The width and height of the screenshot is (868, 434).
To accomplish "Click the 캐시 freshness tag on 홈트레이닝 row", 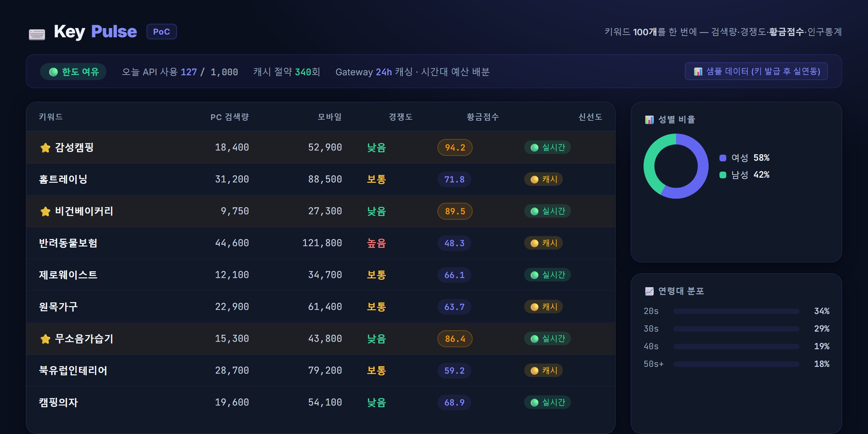I will click(x=544, y=179).
